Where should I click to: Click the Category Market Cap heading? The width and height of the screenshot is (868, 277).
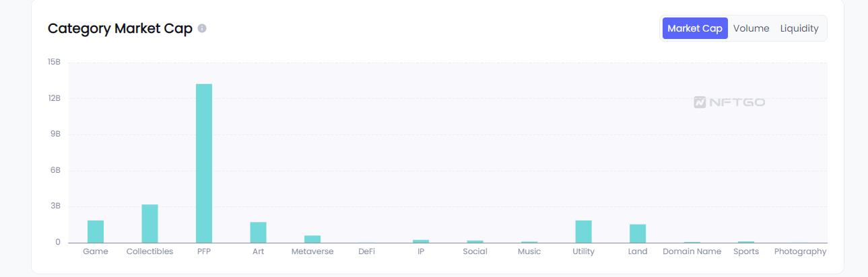[x=120, y=29]
